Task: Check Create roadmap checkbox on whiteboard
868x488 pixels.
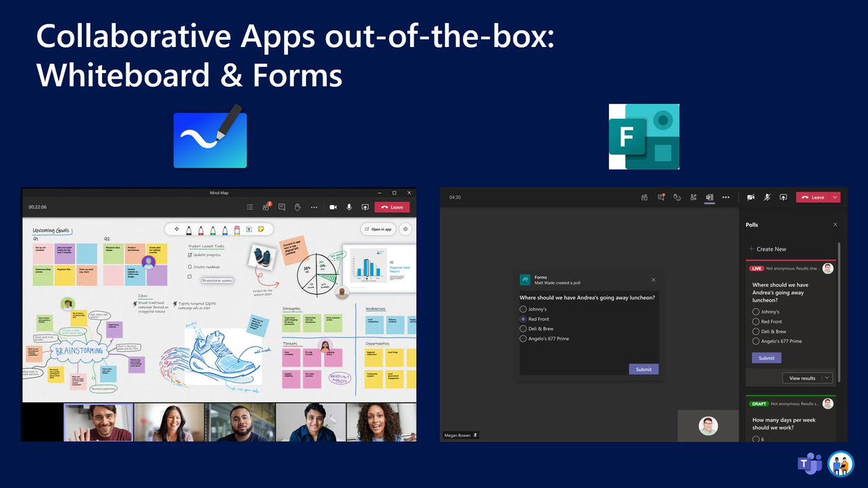Action: pos(190,266)
